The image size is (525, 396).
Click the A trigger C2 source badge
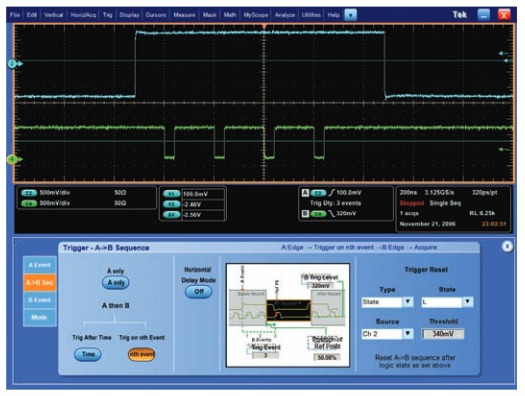click(318, 193)
